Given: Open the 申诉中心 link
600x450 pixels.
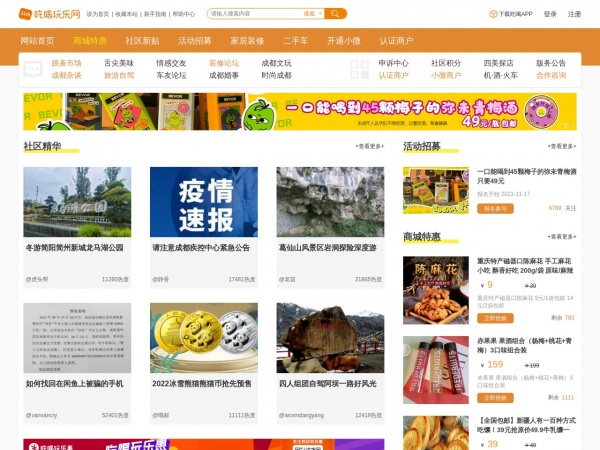Looking at the screenshot, I should (x=393, y=63).
